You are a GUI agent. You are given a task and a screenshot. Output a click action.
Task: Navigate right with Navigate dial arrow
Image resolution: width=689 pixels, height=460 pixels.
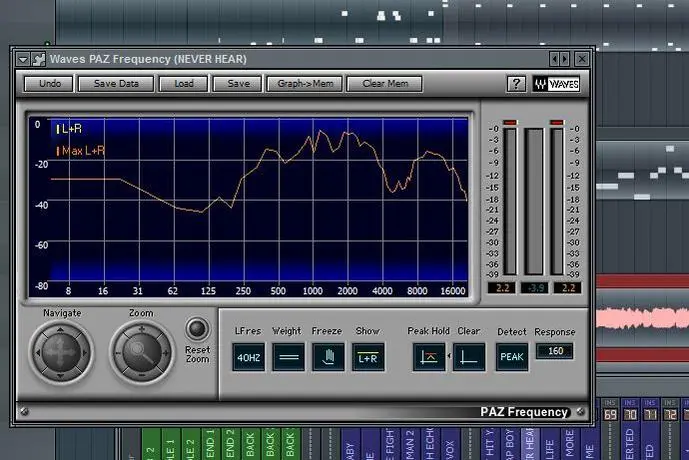(x=84, y=352)
